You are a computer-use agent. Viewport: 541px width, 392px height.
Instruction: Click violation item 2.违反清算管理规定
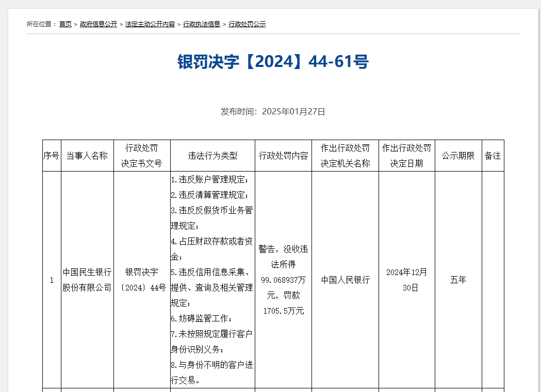coord(209,195)
